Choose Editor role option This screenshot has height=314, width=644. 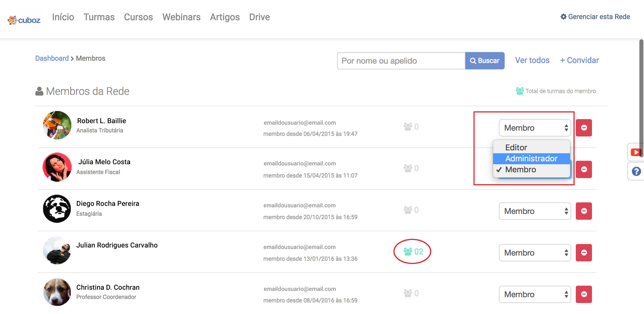(516, 147)
